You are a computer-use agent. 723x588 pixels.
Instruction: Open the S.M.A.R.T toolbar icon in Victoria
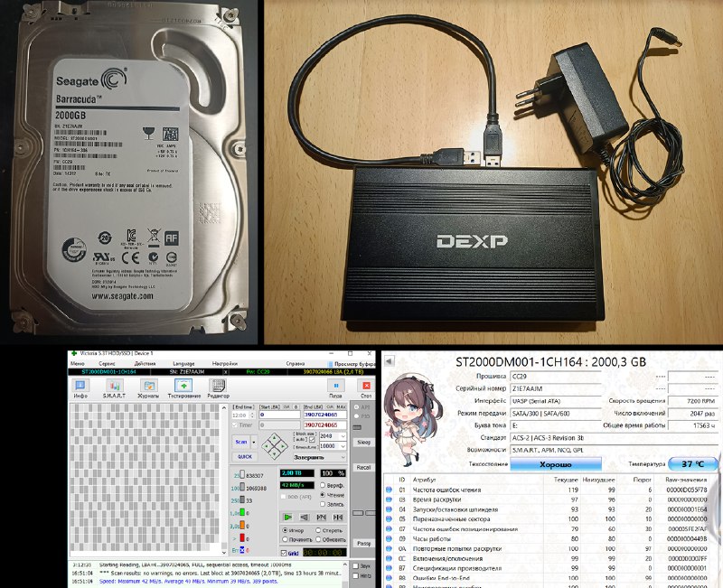click(x=114, y=386)
